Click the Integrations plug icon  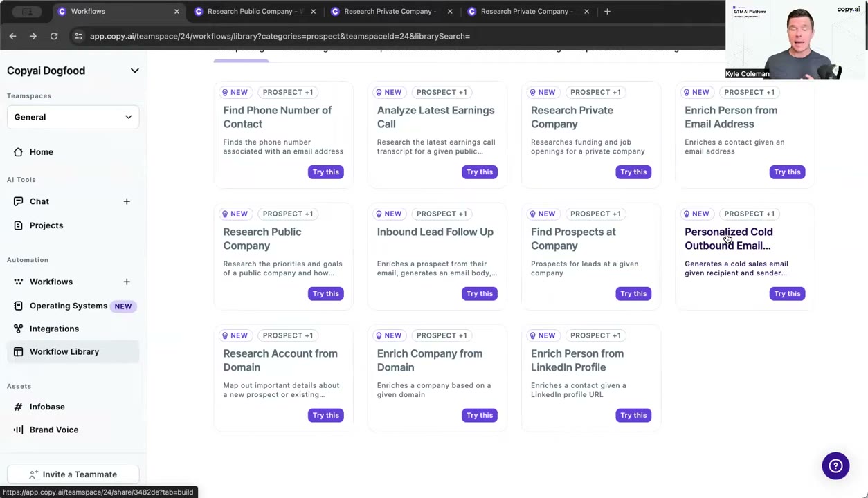[x=18, y=329]
